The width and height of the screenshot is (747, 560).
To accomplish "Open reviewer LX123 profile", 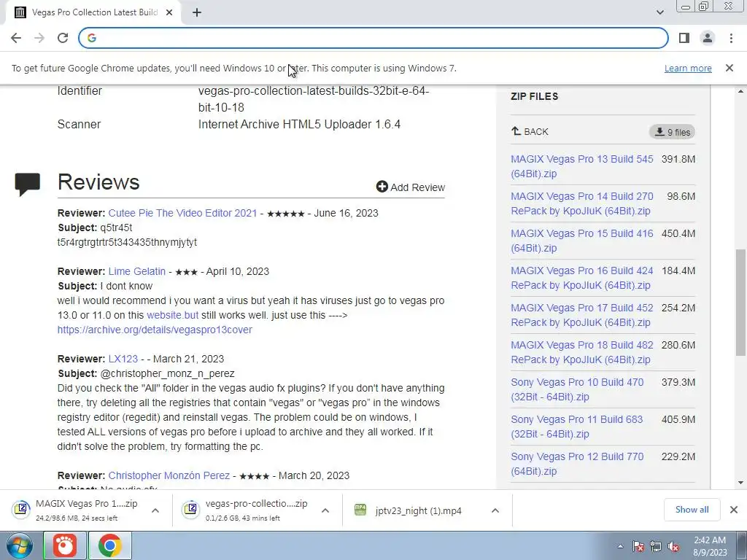I will 123,359.
